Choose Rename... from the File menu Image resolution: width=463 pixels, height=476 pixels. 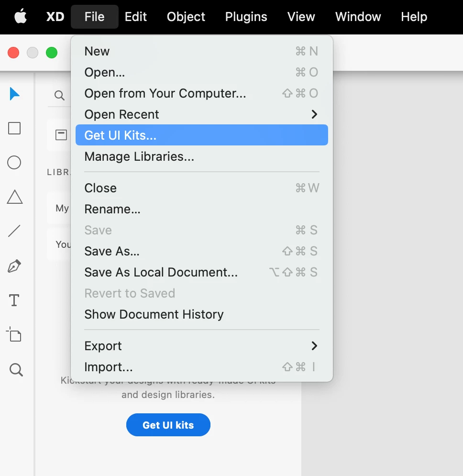[201, 209]
